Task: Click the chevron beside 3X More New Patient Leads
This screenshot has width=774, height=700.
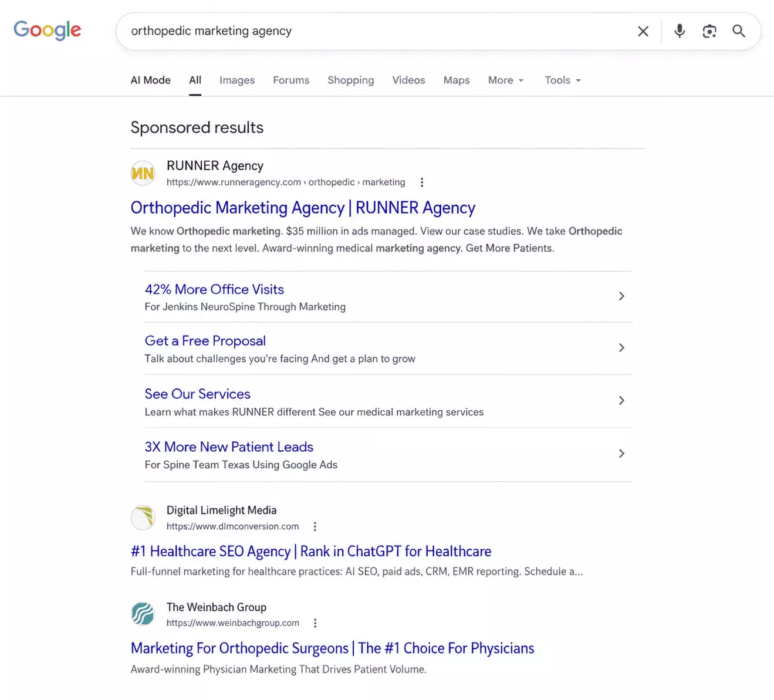Action: point(621,454)
